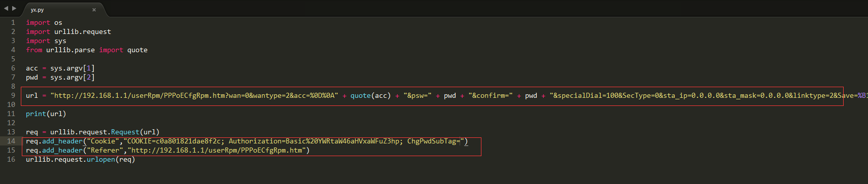The image size is (868, 184).
Task: Click 'urllib.request' on line 2
Action: [83, 31]
